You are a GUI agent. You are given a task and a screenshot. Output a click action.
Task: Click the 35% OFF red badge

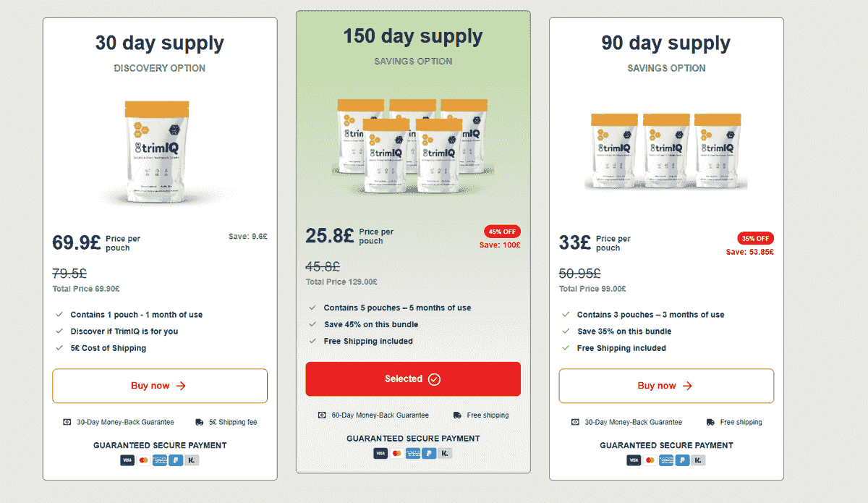pyautogui.click(x=755, y=238)
